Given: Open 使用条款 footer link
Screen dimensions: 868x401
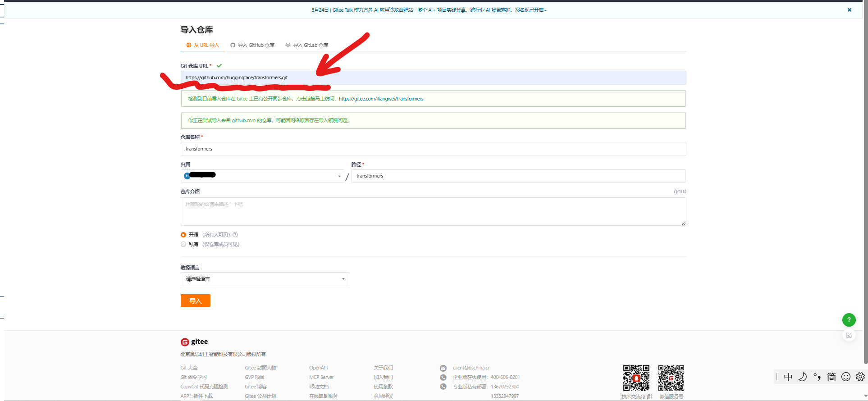Looking at the screenshot, I should coord(383,387).
